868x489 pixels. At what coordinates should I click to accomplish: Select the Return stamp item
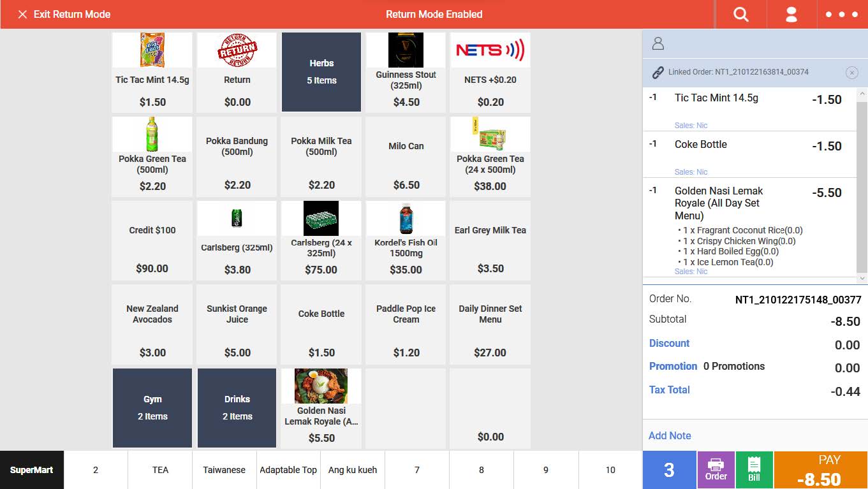pos(237,72)
